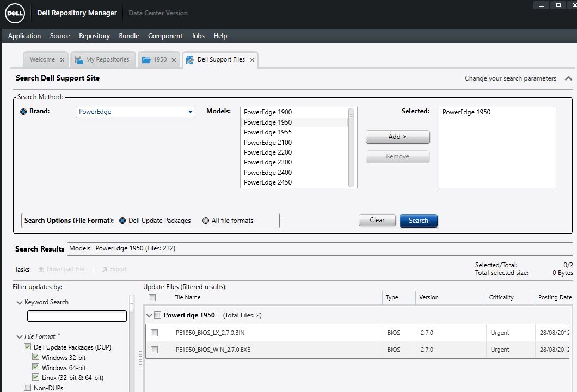
Task: Open the Jobs menu
Action: (x=198, y=36)
